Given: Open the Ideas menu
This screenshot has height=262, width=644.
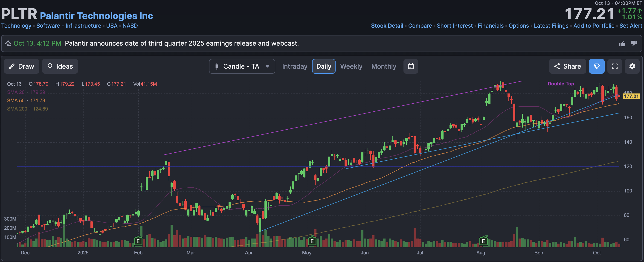Looking at the screenshot, I should [x=60, y=66].
